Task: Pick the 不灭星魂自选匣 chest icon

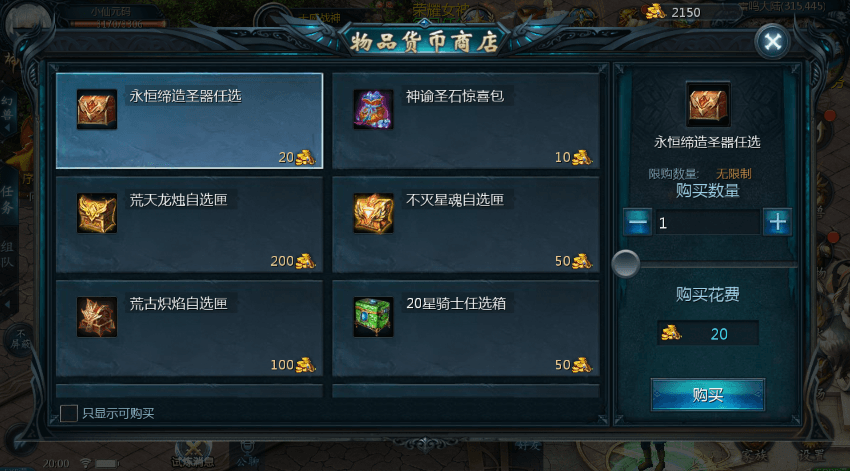Action: 373,213
